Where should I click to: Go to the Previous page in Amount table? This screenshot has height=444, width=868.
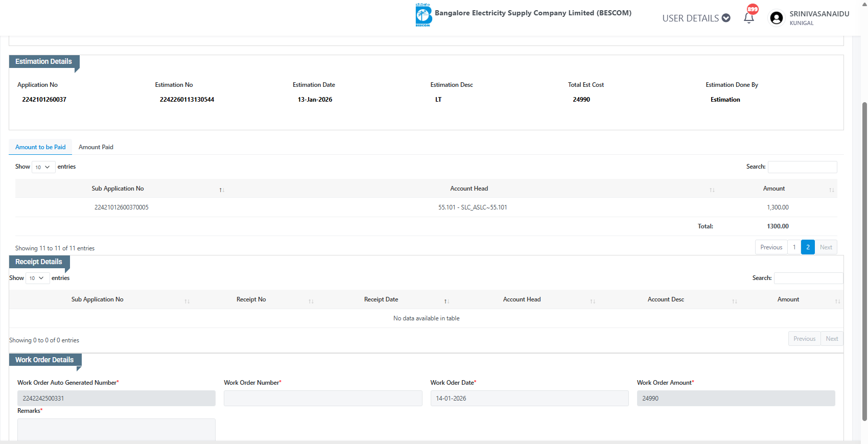(x=771, y=247)
